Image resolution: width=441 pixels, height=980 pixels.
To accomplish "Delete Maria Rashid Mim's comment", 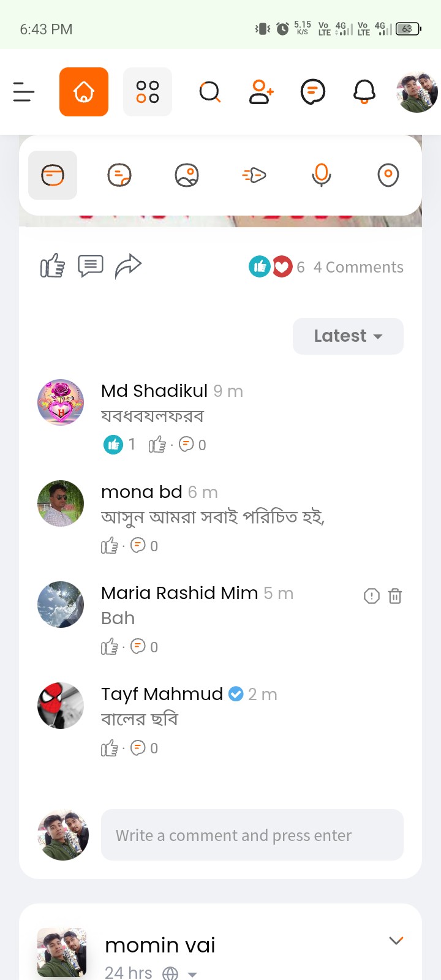I will click(x=395, y=596).
